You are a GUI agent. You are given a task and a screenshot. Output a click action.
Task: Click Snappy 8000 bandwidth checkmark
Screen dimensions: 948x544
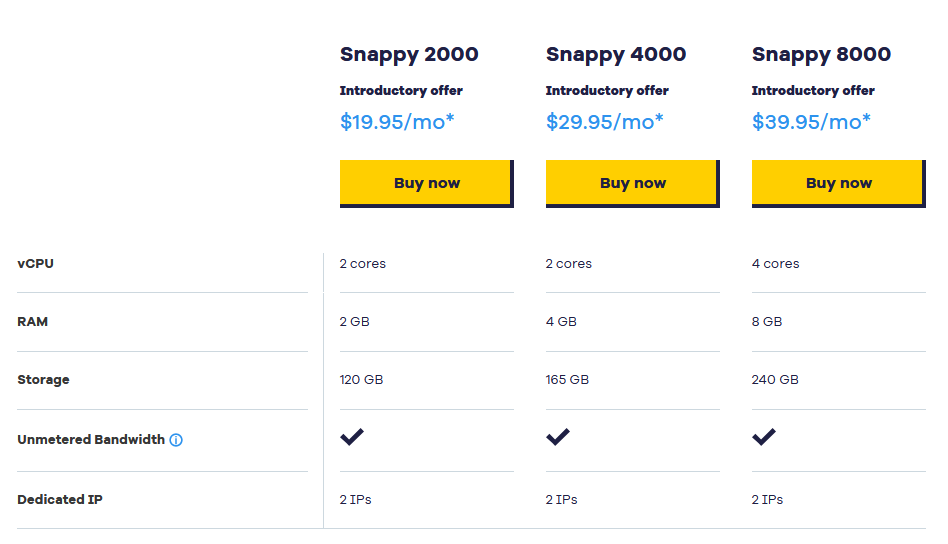pos(764,436)
